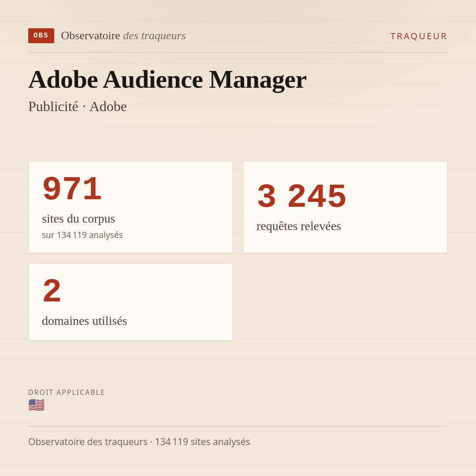This screenshot has height=476, width=476.
Task: Select the Publicité · Adobe subtitle
Action: (x=78, y=107)
